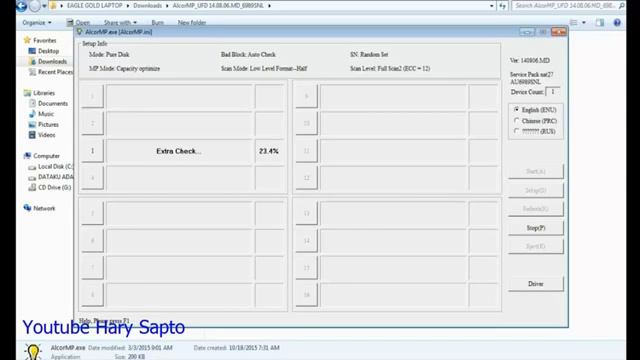
Task: Click the AlcorMP.exe file icon in details pane
Action: click(x=33, y=352)
